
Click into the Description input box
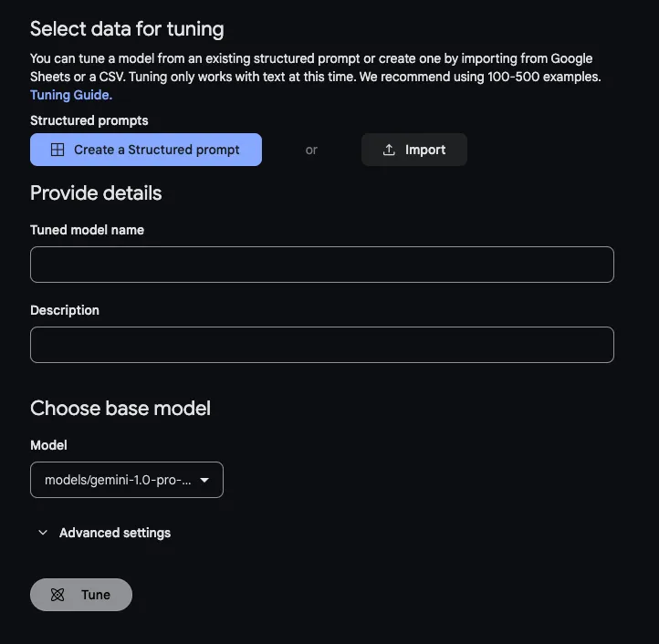click(321, 345)
